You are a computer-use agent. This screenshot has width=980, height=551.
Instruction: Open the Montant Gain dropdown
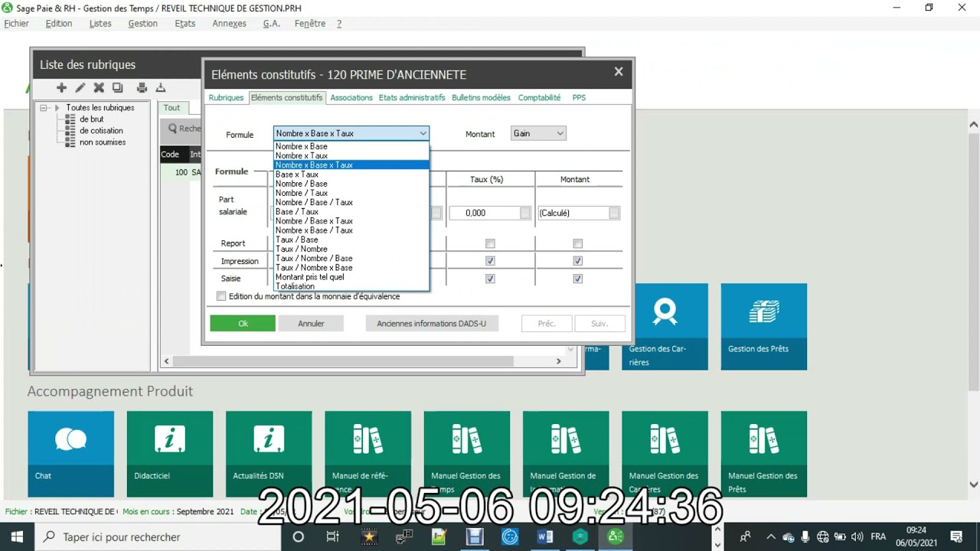point(538,133)
